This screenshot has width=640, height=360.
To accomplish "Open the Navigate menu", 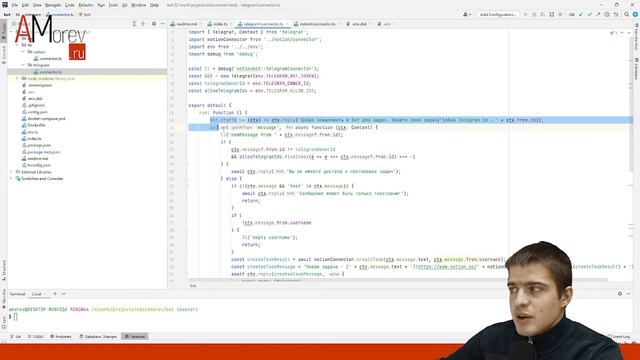I will (53, 5).
